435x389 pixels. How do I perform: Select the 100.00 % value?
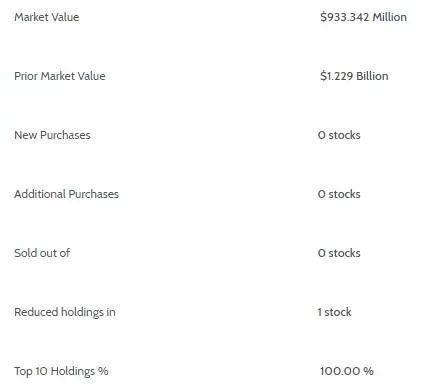(347, 371)
